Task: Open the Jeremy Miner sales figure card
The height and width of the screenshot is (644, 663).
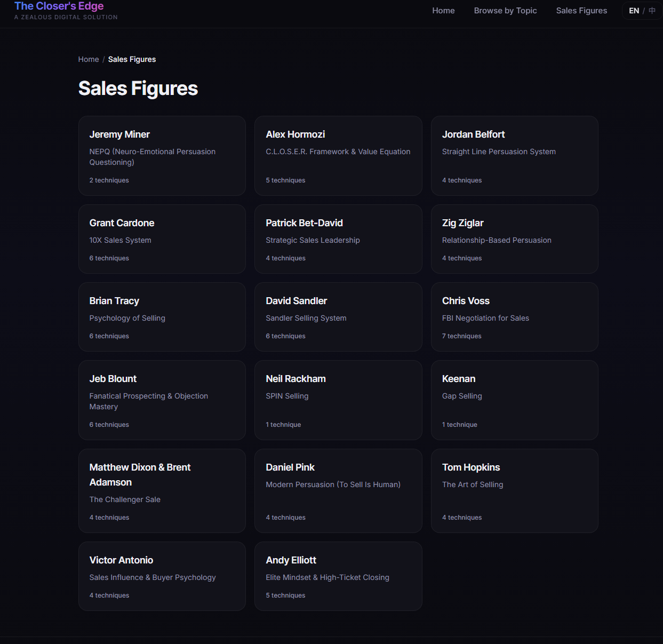Action: point(162,156)
